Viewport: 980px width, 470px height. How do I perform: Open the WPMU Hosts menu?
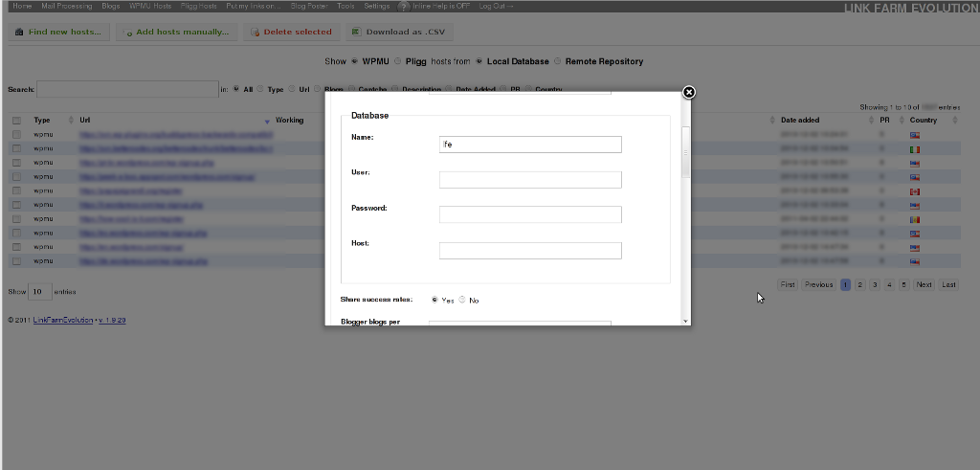pyautogui.click(x=150, y=7)
